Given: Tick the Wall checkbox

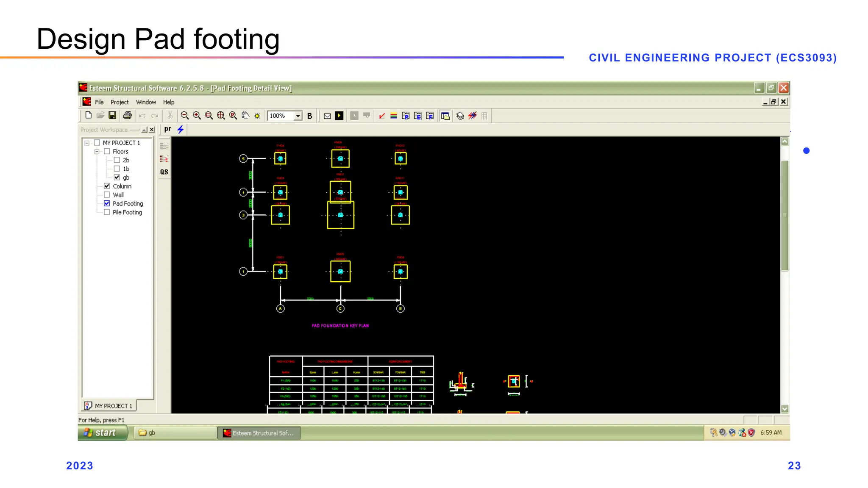Looking at the screenshot, I should (x=107, y=195).
